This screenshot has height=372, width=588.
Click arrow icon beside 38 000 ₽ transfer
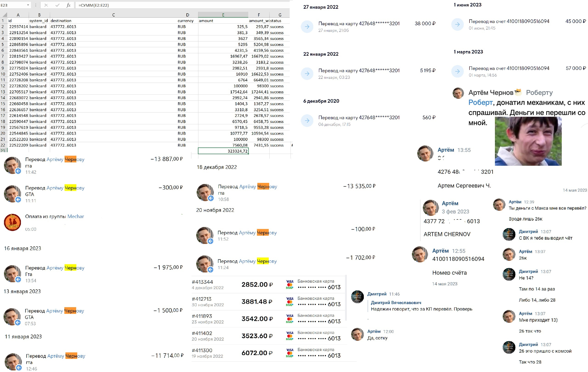point(307,27)
